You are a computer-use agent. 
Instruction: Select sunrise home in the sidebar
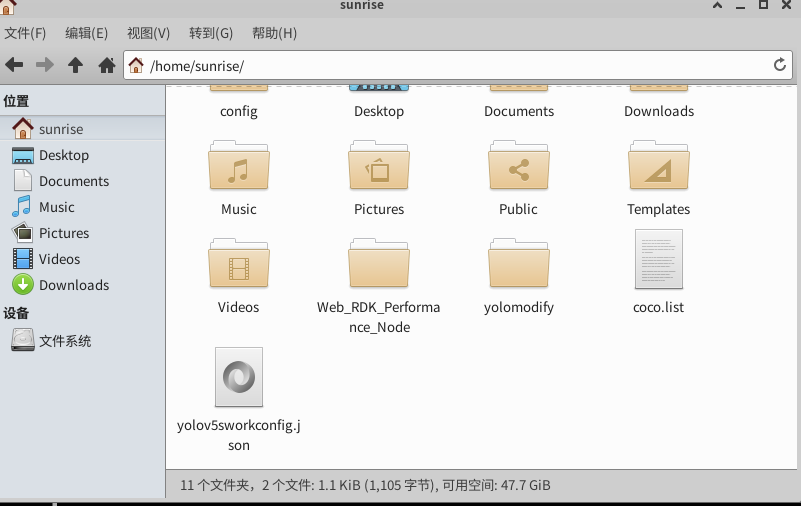[x=82, y=129]
